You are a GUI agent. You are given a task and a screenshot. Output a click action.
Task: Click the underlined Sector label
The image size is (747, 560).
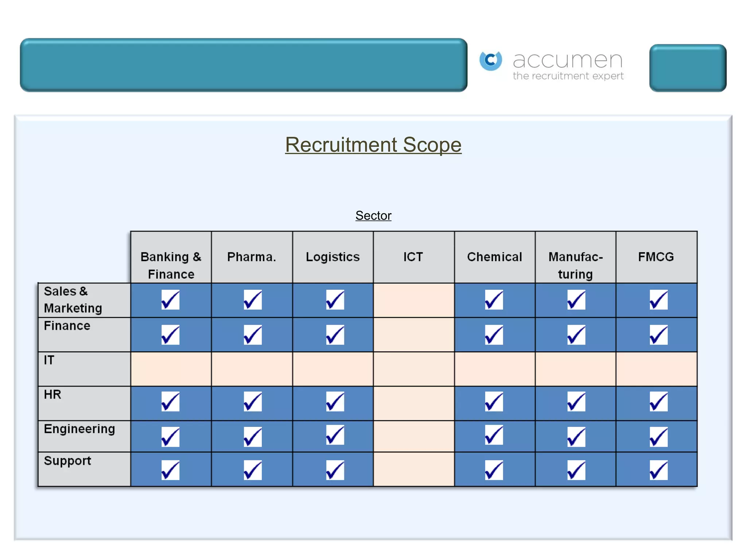[x=373, y=215]
